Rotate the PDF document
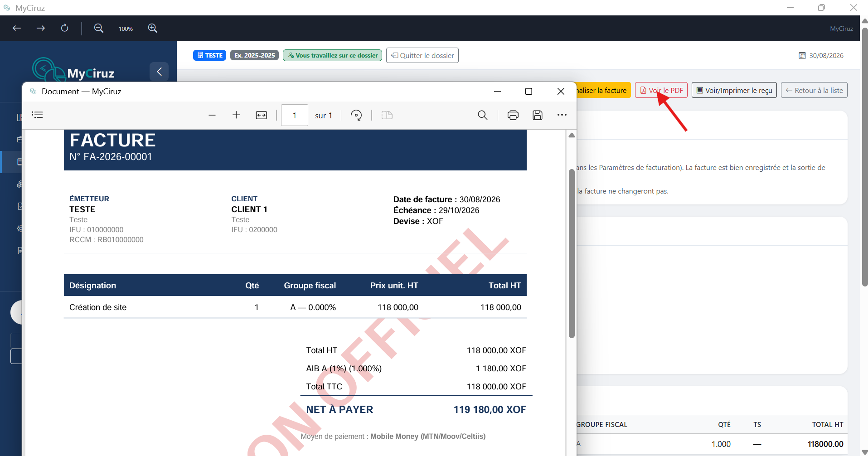 coord(356,115)
